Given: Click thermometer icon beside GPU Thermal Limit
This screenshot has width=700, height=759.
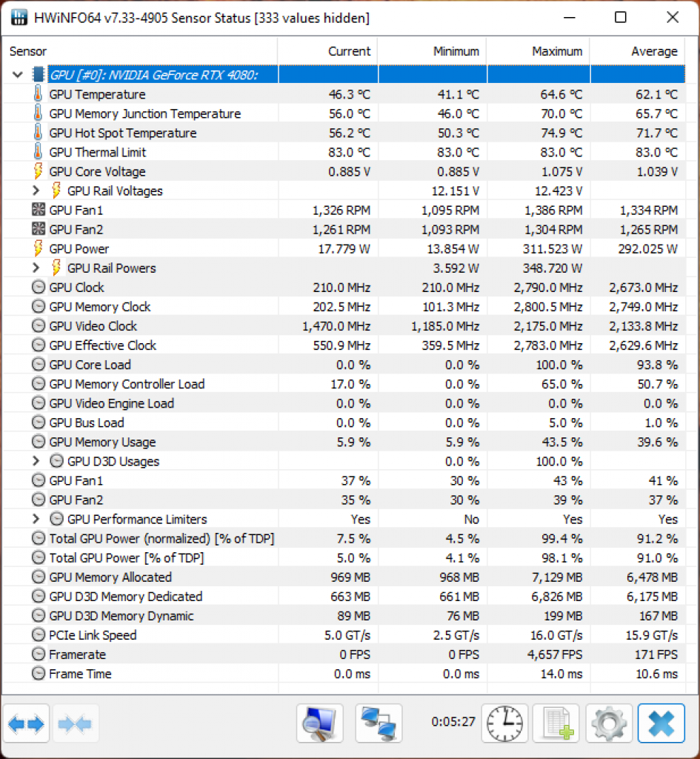Looking at the screenshot, I should (x=38, y=151).
